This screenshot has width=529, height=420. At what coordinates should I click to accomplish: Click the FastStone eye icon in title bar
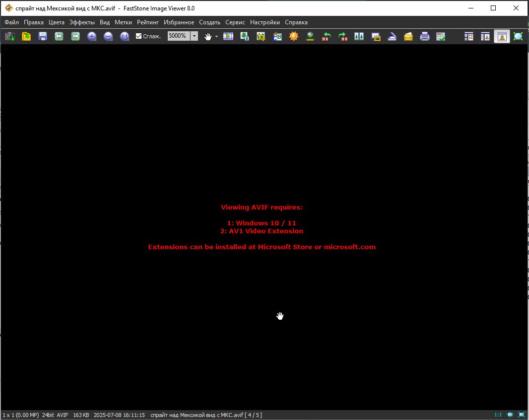9,8
